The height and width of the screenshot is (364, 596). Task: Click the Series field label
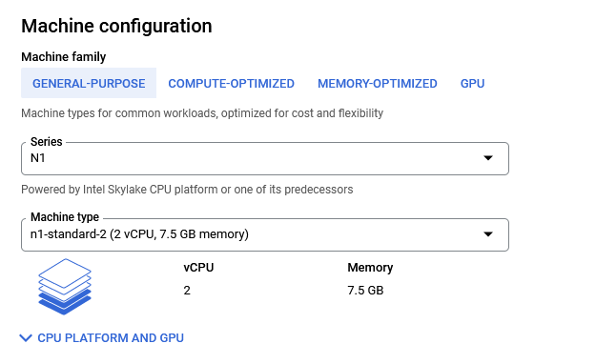[x=47, y=142]
